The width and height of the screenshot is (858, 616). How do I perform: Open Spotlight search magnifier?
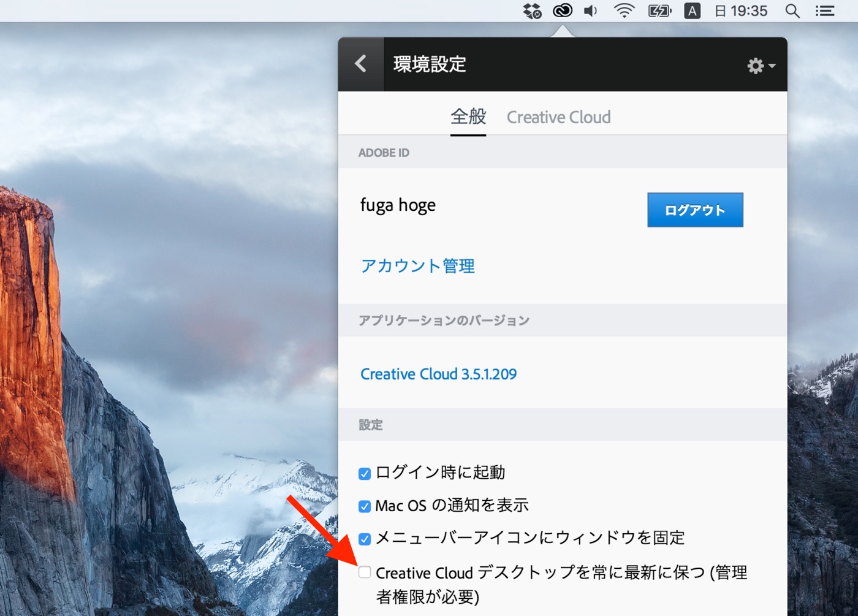(792, 11)
